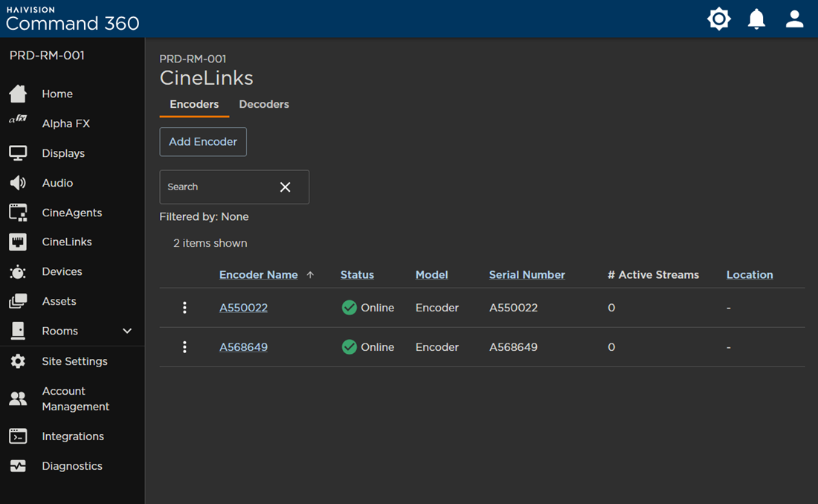Click the Diagnostics pulse icon
Screen dimensions: 818x504
coord(18,466)
